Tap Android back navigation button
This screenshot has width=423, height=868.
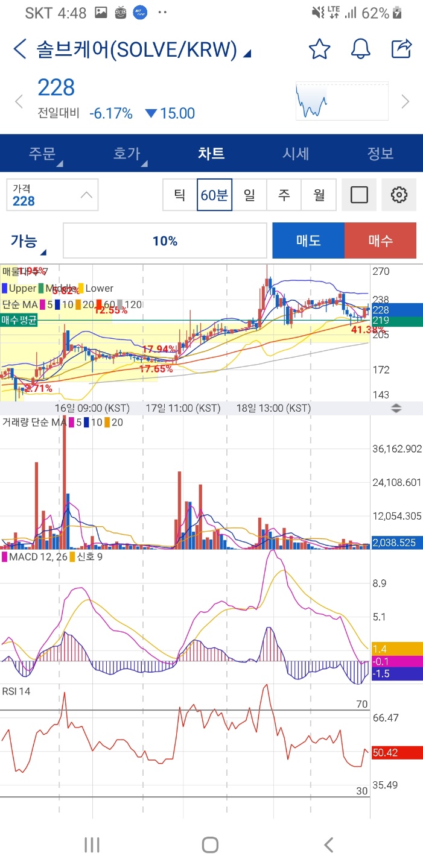tap(328, 845)
